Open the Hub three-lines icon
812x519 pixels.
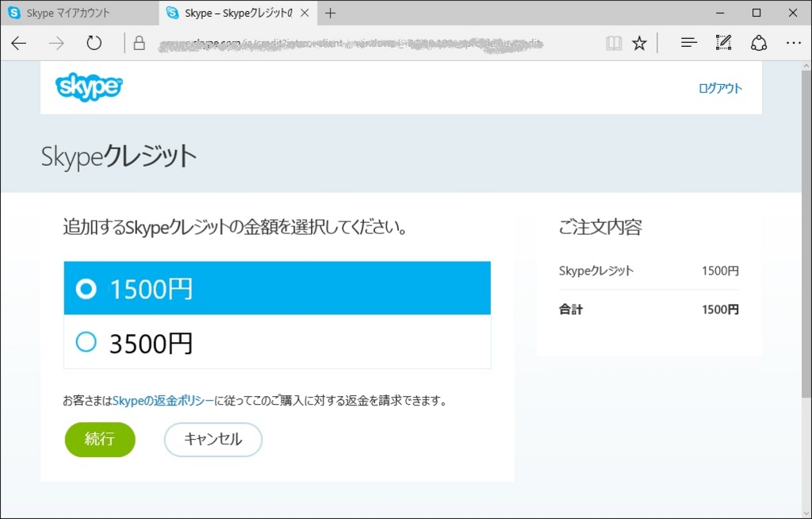click(x=688, y=43)
